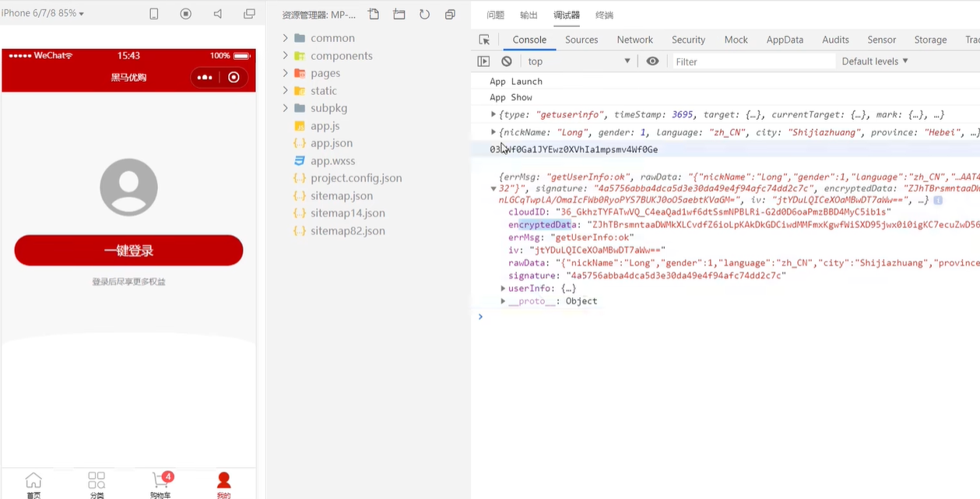Select the Sources tab

(581, 40)
